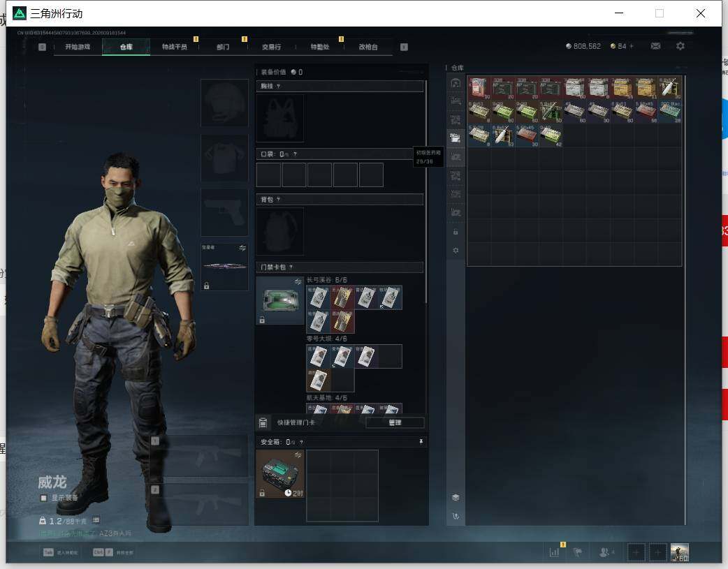Click the warehouse grid scrollbar
Viewport: 728px width, 569px height.
click(685, 301)
